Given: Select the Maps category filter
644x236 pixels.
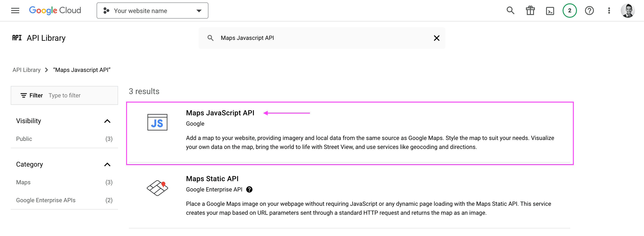Looking at the screenshot, I should (x=23, y=182).
